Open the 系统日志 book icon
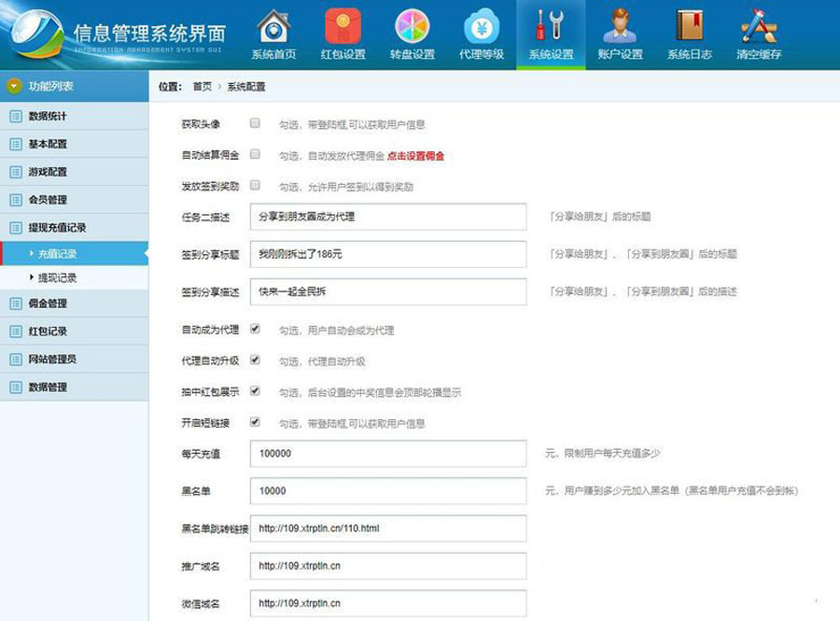840x621 pixels. [689, 26]
